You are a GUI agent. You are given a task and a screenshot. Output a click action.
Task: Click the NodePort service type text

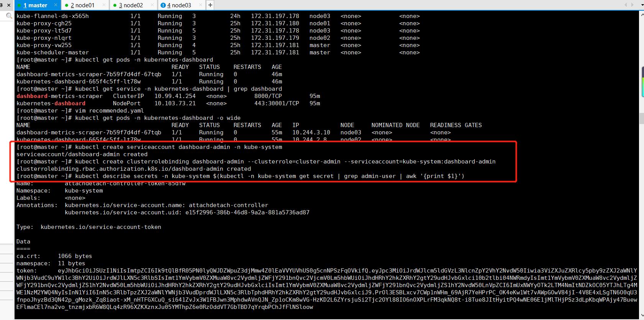(x=127, y=103)
